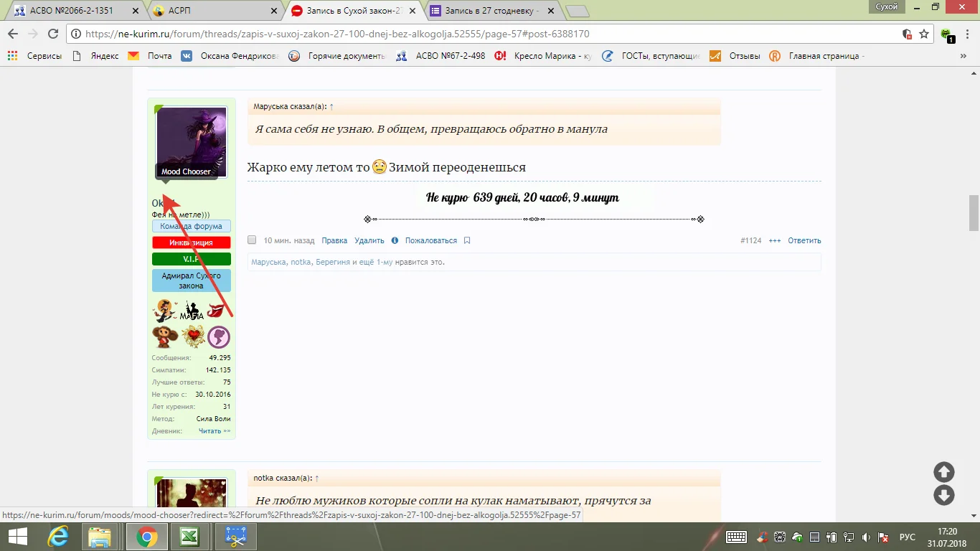The height and width of the screenshot is (551, 980).
Task: Open the +++ multi-quote link
Action: pyautogui.click(x=775, y=241)
